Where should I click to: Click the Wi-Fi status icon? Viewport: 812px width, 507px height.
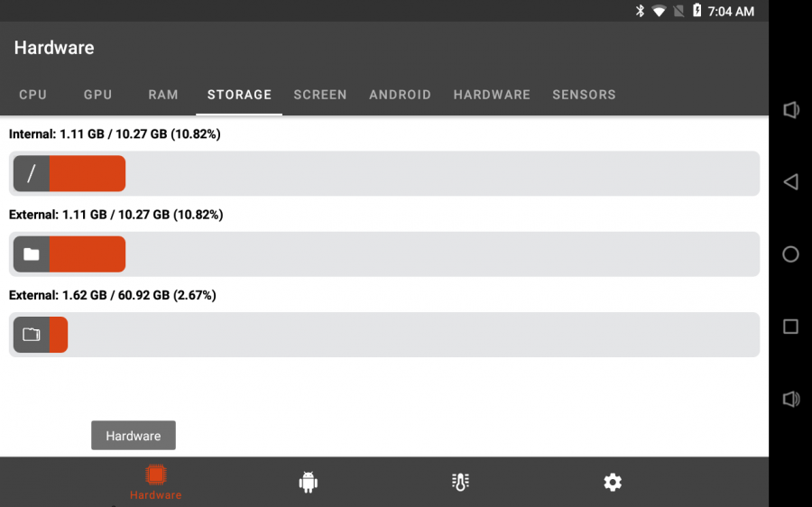pyautogui.click(x=659, y=11)
